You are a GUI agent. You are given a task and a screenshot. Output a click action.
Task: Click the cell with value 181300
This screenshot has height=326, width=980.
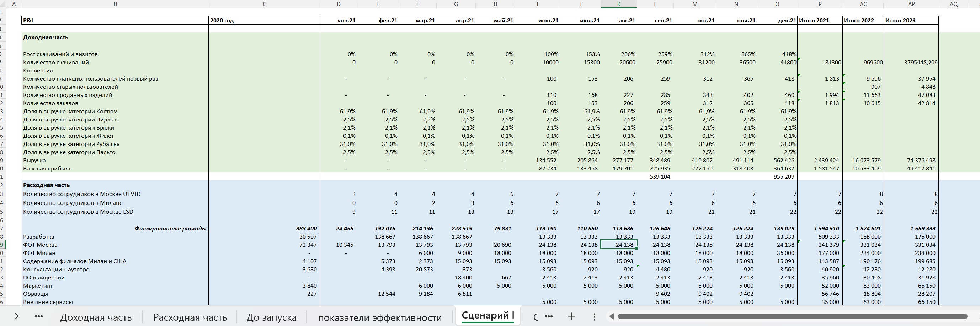[820, 62]
